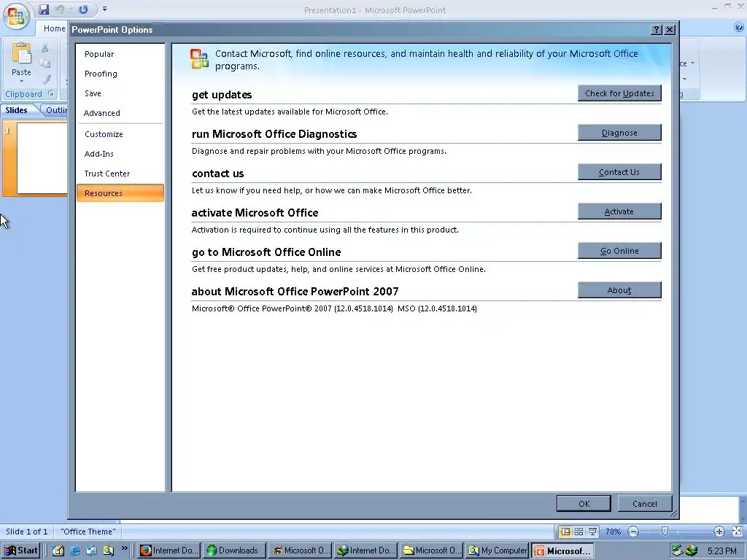The height and width of the screenshot is (560, 747).
Task: Open the Firefox Internet Do... taskbar button
Action: tap(169, 551)
